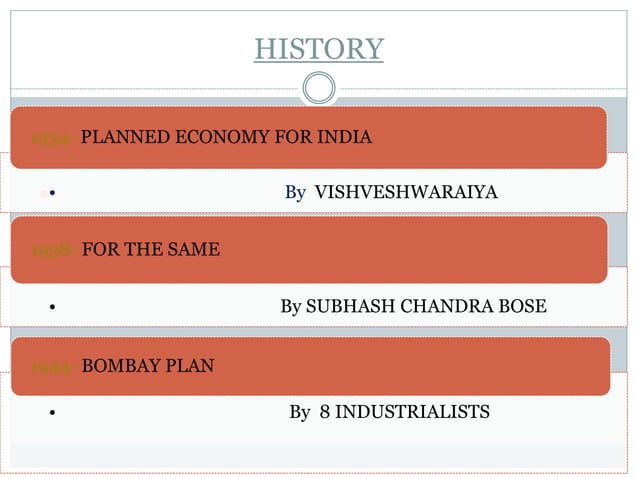Click the circle ornament below the title

[319, 88]
